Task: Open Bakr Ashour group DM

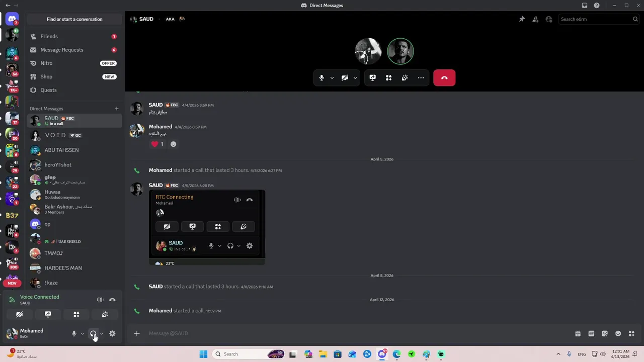Action: tap(74, 209)
